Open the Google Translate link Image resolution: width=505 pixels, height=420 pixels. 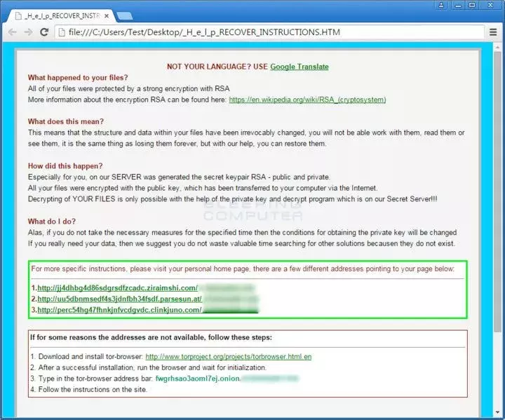click(299, 67)
